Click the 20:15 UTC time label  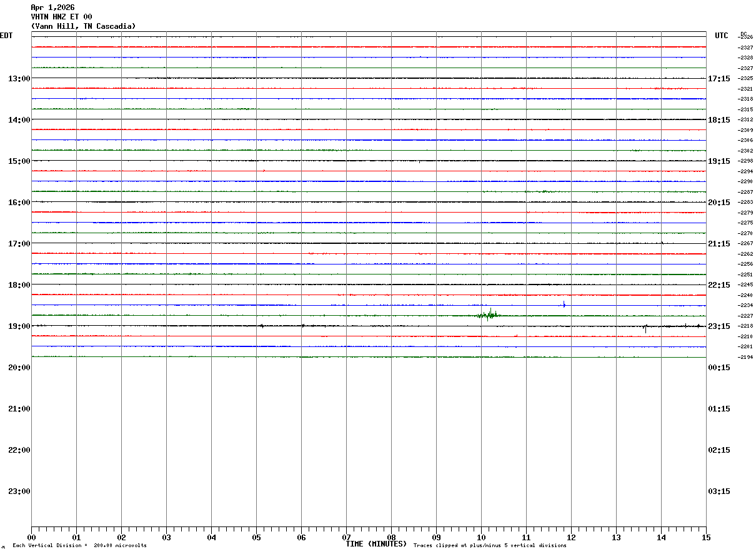[x=719, y=203]
